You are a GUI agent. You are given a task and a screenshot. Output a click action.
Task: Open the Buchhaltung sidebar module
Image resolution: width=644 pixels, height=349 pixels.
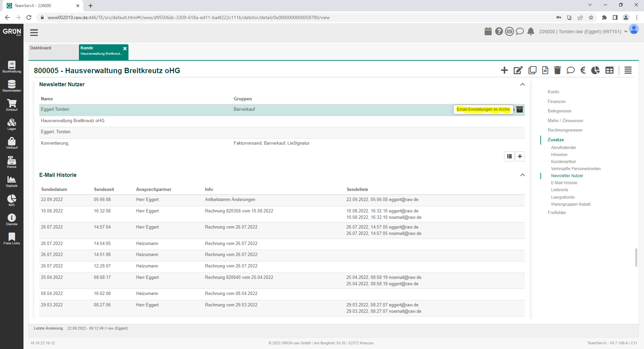12,67
